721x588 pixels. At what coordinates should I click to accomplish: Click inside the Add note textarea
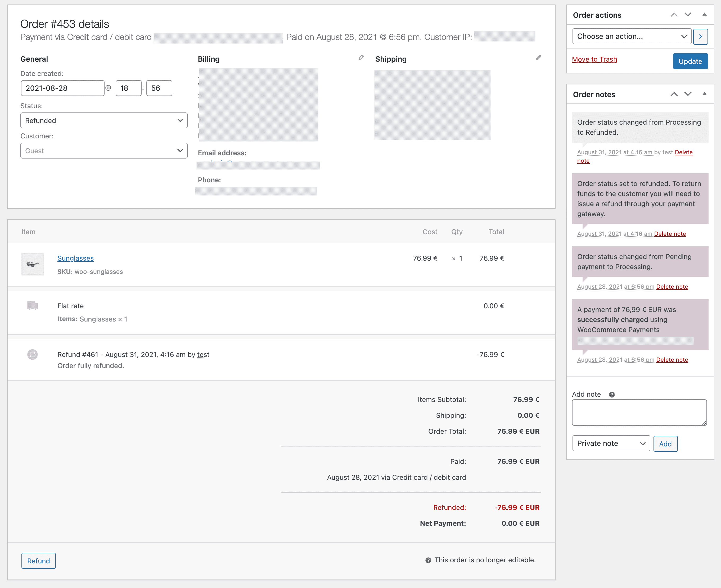click(639, 413)
